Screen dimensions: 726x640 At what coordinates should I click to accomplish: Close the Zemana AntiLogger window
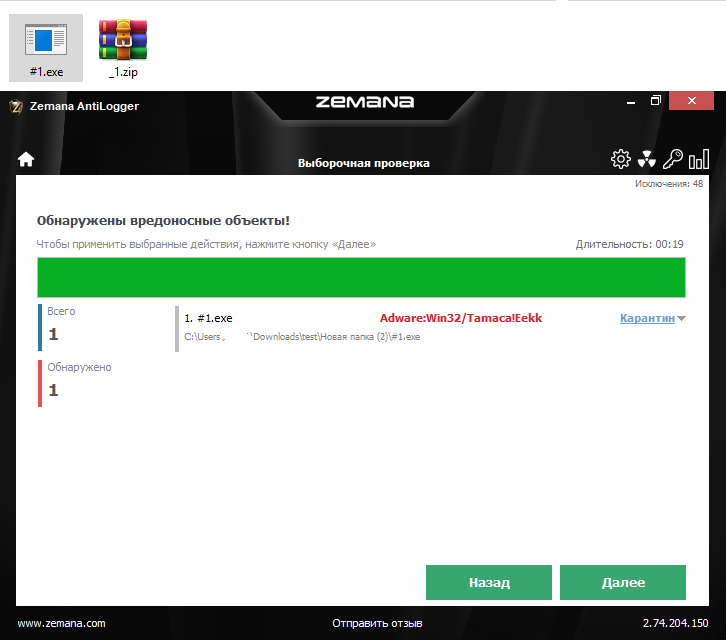click(691, 100)
